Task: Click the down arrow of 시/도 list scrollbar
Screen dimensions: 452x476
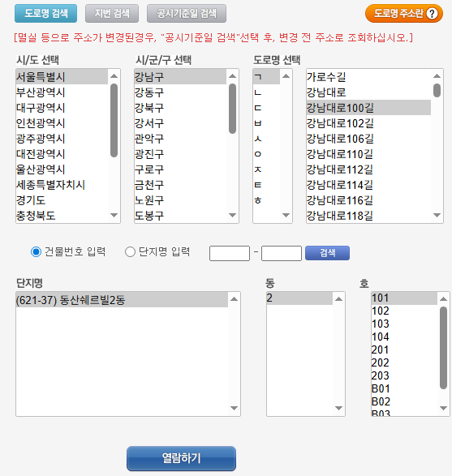Action: [114, 215]
